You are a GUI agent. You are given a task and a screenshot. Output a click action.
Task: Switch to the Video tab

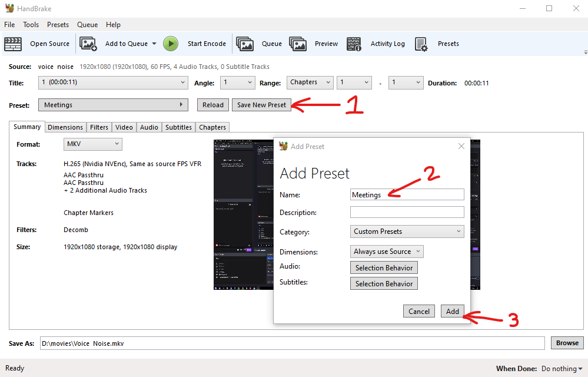click(124, 127)
